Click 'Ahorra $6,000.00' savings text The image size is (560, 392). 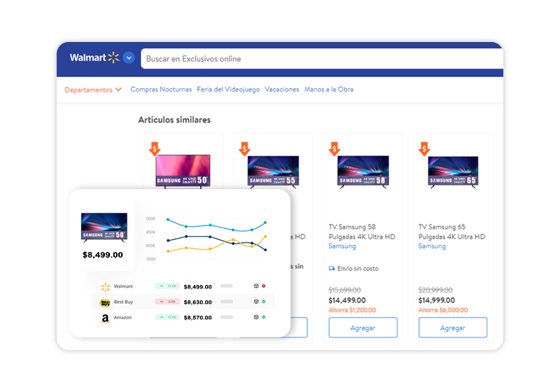click(x=443, y=310)
